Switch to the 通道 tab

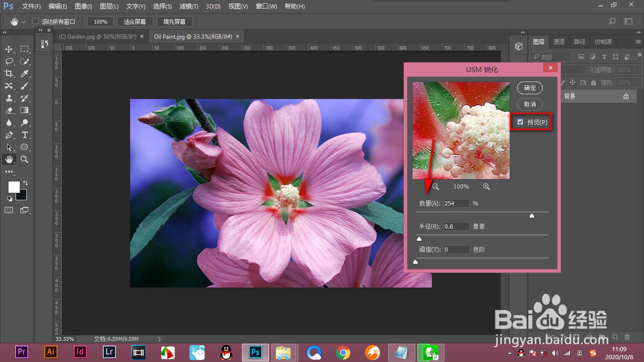click(x=559, y=42)
